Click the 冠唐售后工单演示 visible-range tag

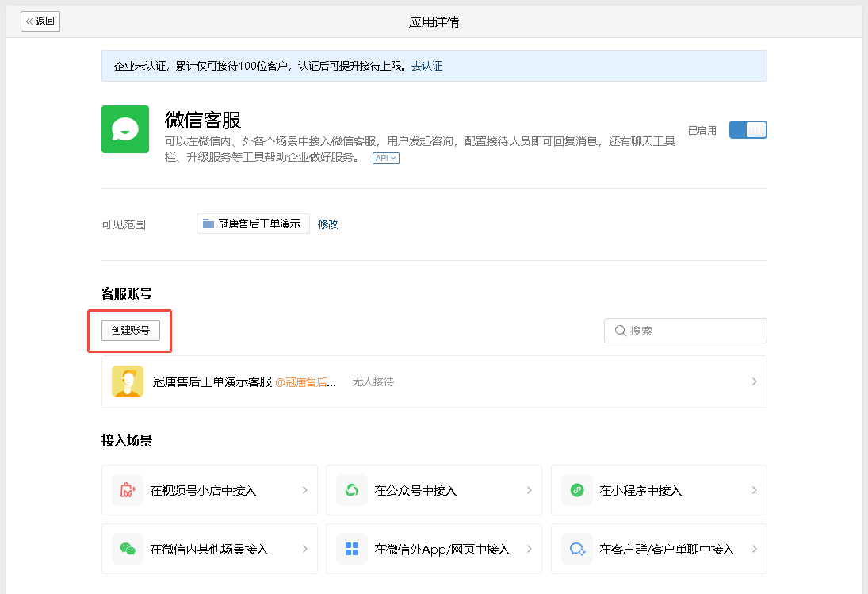click(253, 224)
